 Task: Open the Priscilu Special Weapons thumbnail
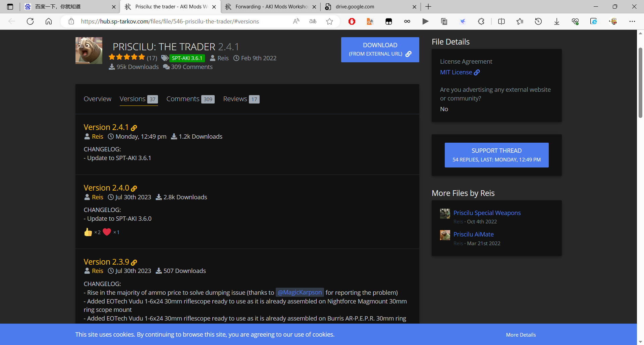445,214
